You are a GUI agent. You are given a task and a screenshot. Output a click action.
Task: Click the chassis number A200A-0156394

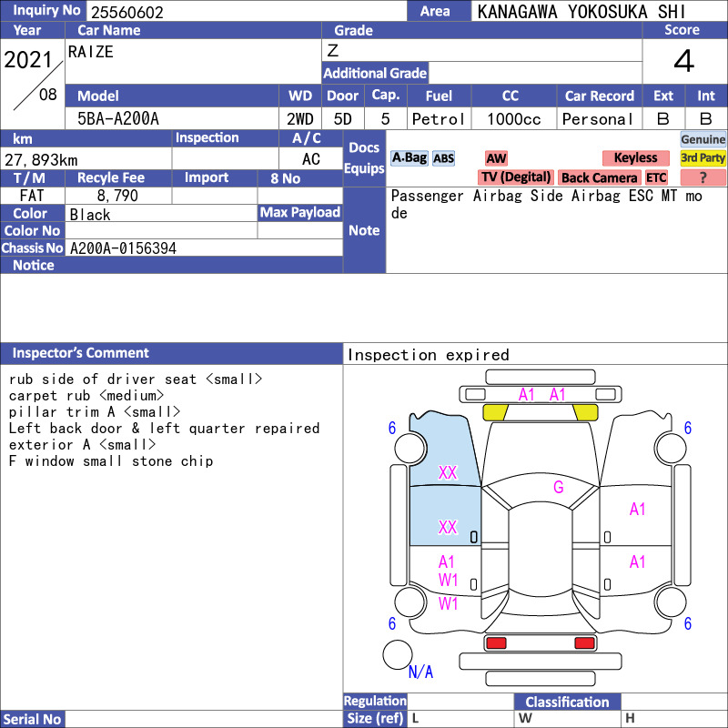[123, 248]
